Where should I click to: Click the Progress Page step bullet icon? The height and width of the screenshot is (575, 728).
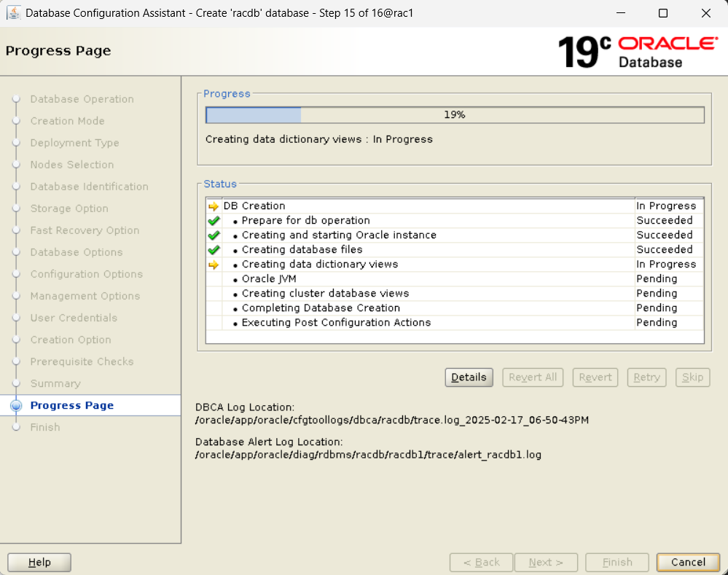(16, 405)
